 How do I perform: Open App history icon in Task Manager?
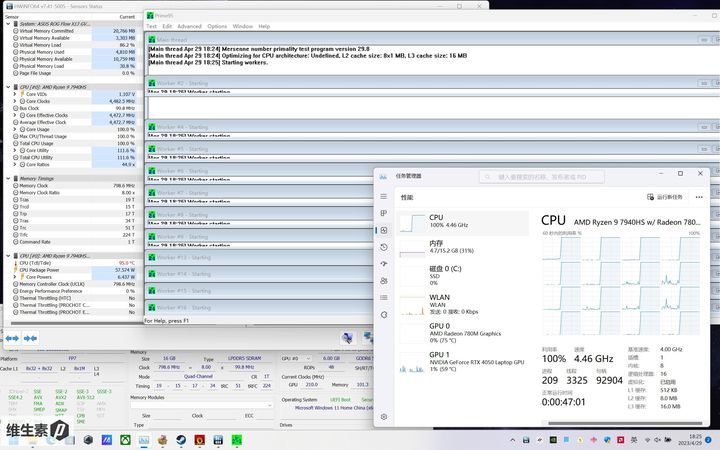(383, 247)
